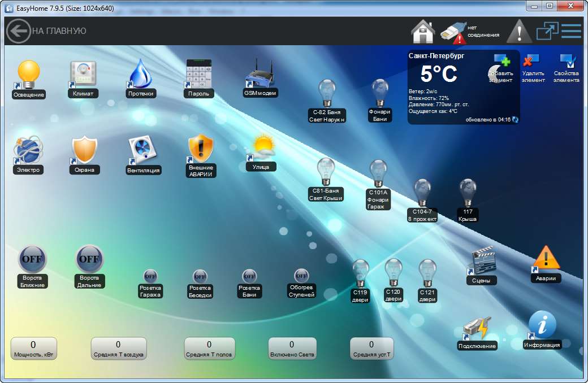Open the Пароль keypad icon
Viewport: 588px width, 383px height.
(198, 74)
